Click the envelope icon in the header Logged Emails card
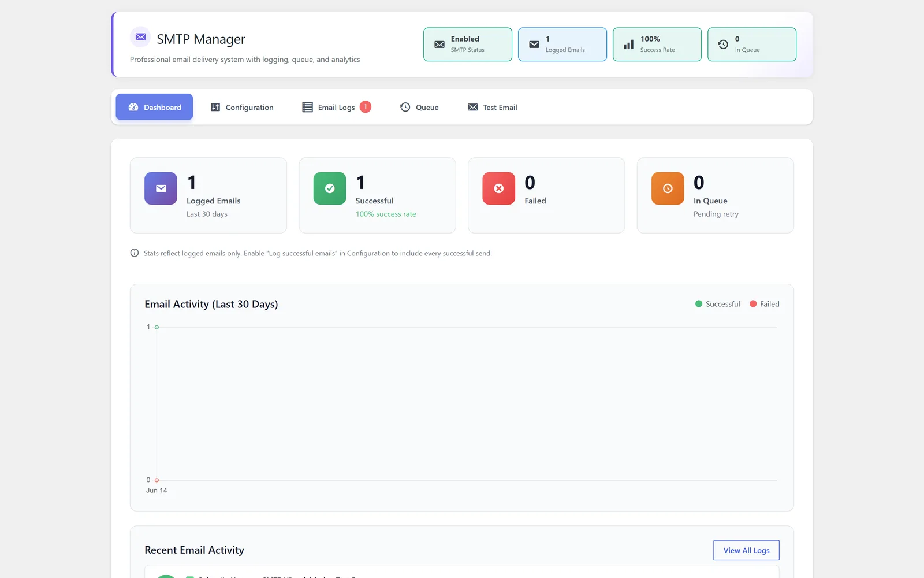924x578 pixels. click(x=534, y=45)
